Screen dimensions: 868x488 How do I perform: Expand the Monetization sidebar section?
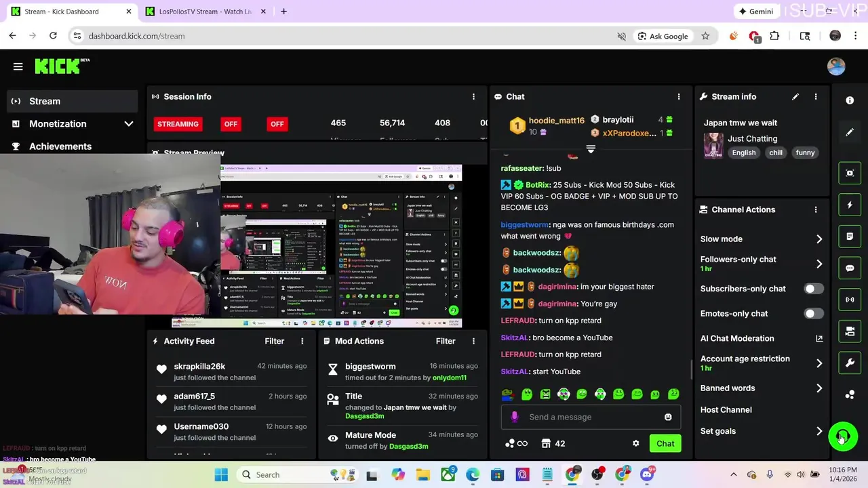tap(72, 124)
